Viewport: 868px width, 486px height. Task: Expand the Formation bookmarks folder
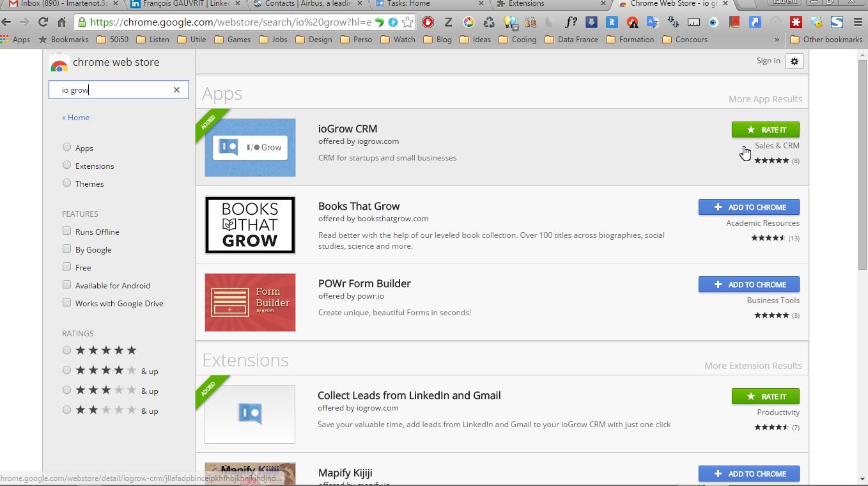629,40
